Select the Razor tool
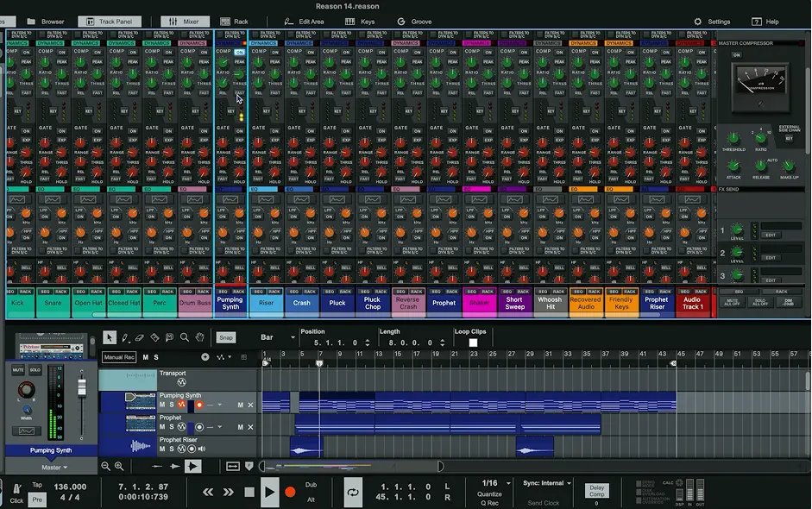Image resolution: width=812 pixels, height=509 pixels. coord(154,337)
